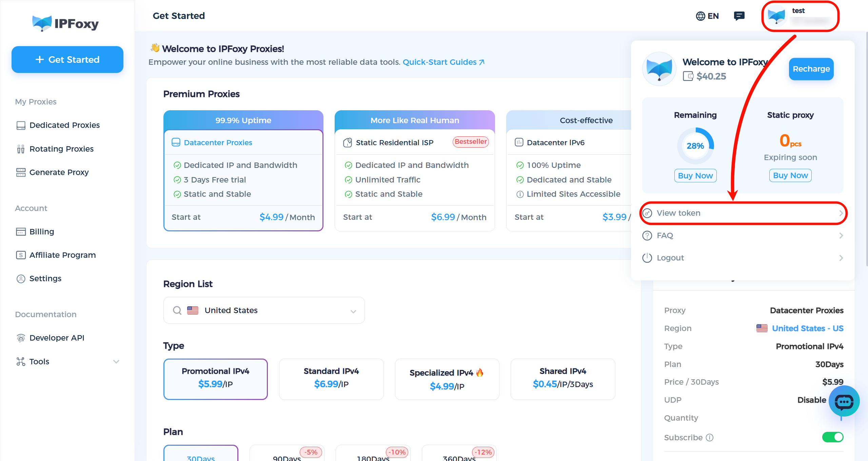Click the Subscribe info icon
Image resolution: width=868 pixels, height=461 pixels.
coord(710,438)
